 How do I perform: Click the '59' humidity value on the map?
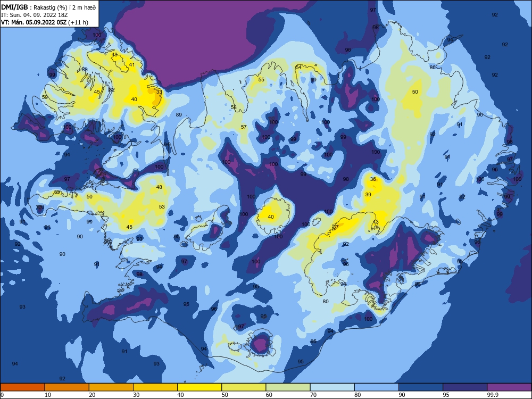(x=45, y=97)
